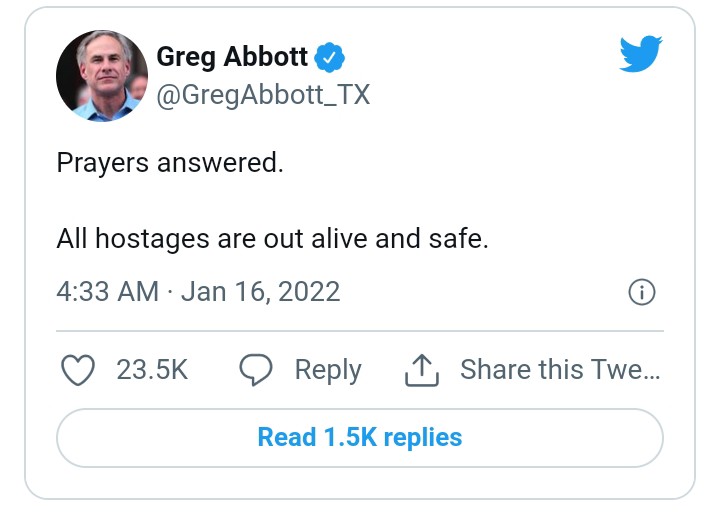Click the blue verified badge

click(x=330, y=58)
